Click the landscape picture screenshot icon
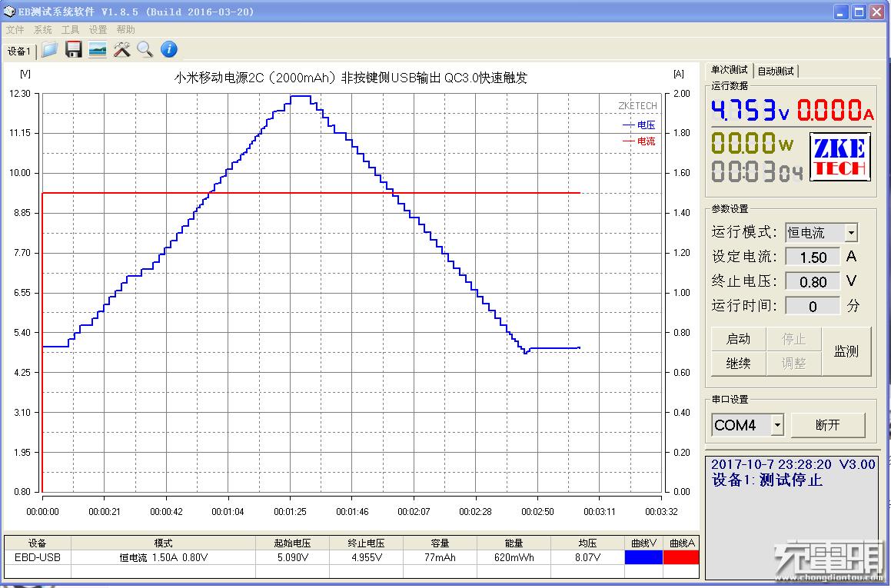 (98, 50)
